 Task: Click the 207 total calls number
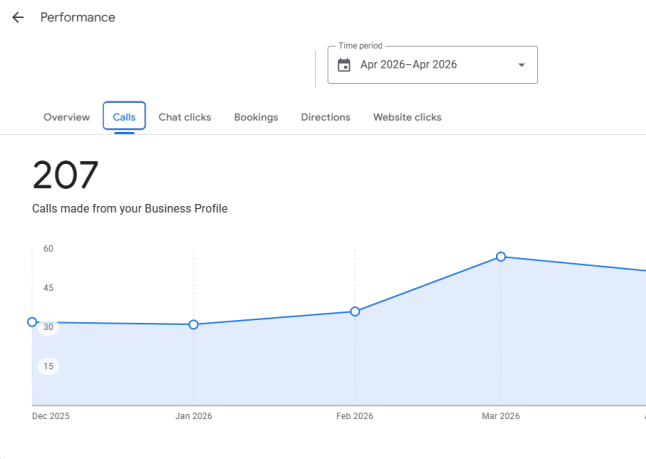[65, 175]
